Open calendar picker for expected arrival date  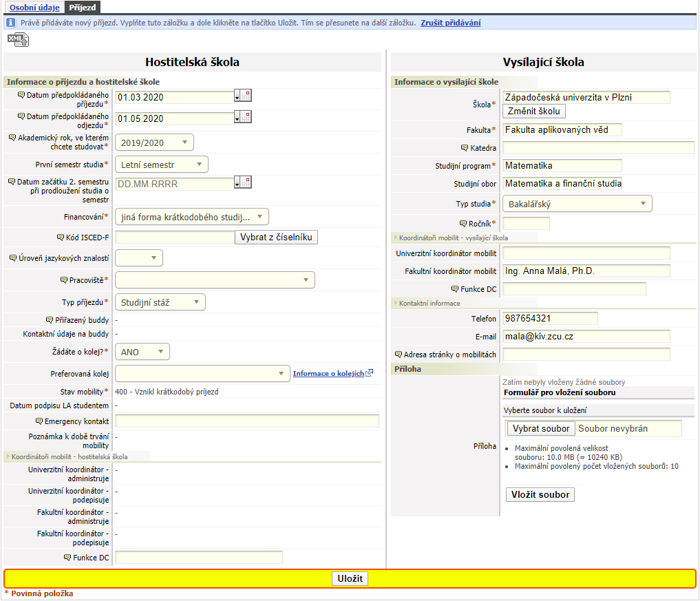pyautogui.click(x=243, y=95)
